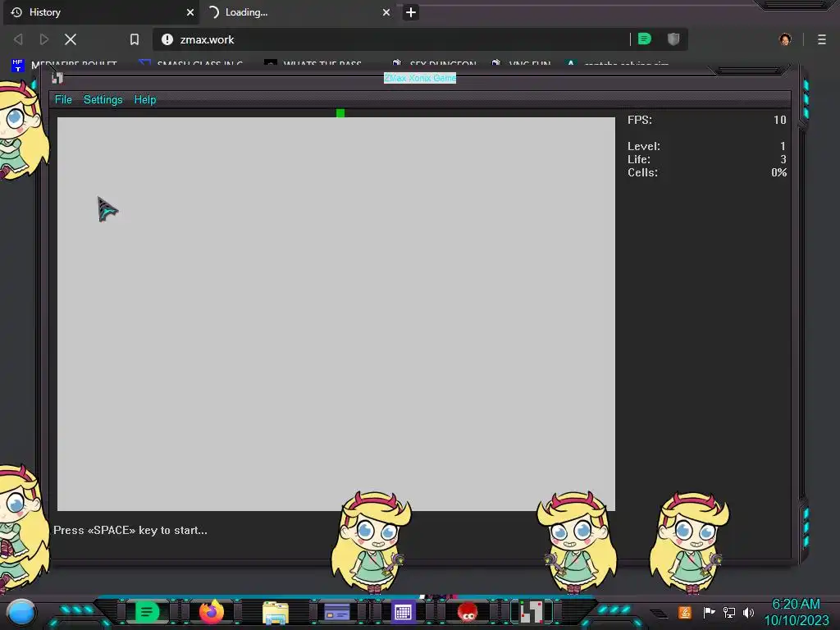
Task: Switch to the History browser tab
Action: [x=100, y=12]
